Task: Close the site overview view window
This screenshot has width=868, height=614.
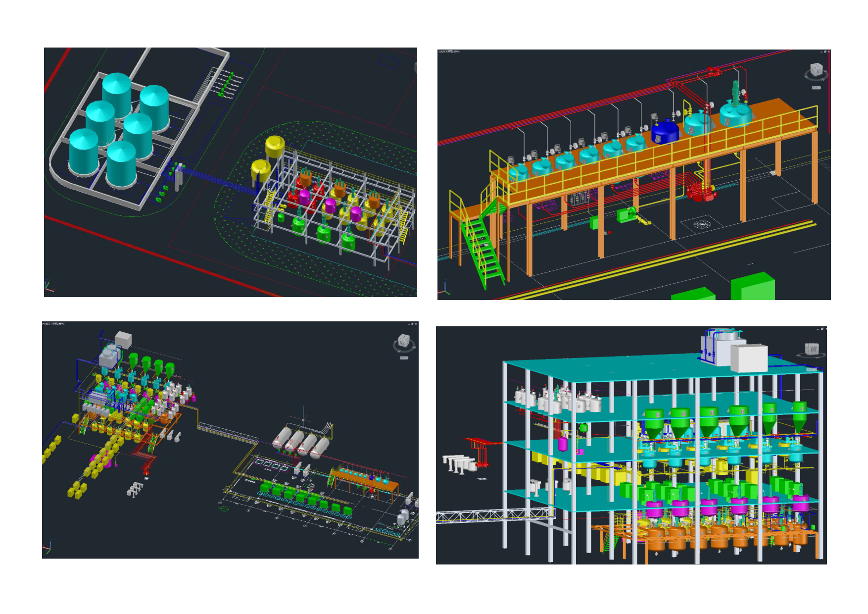Action: (x=416, y=324)
